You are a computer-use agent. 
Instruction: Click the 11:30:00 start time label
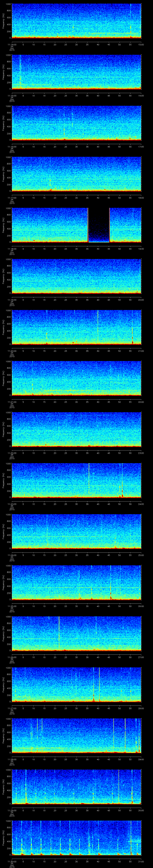pyautogui.click(x=12, y=861)
